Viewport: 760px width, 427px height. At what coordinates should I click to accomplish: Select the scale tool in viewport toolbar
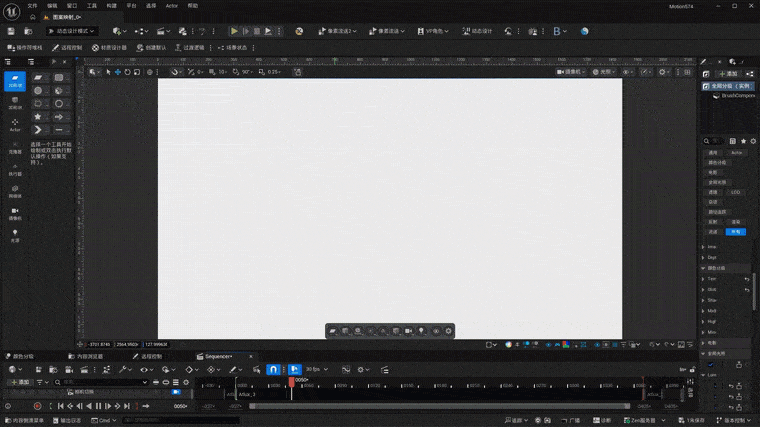[x=137, y=72]
